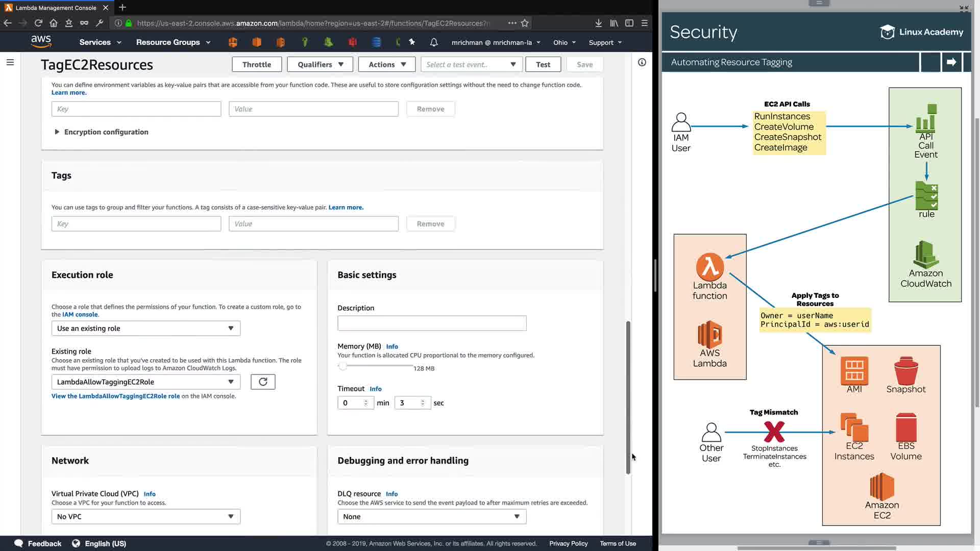
Task: Click the Description input field
Action: coord(431,323)
